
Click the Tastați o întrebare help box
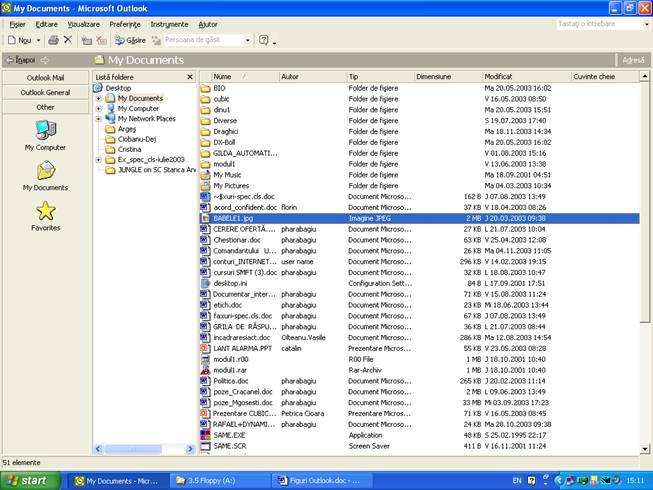599,24
